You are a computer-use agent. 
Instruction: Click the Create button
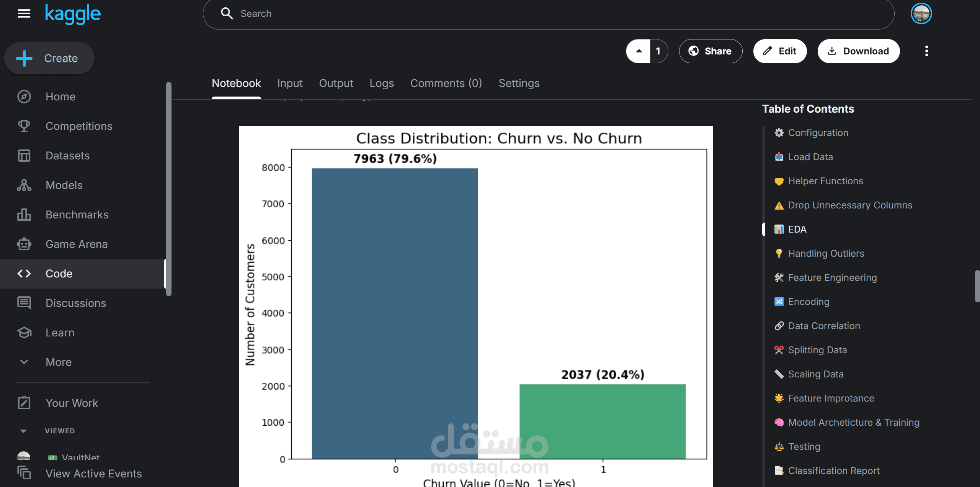(x=49, y=58)
